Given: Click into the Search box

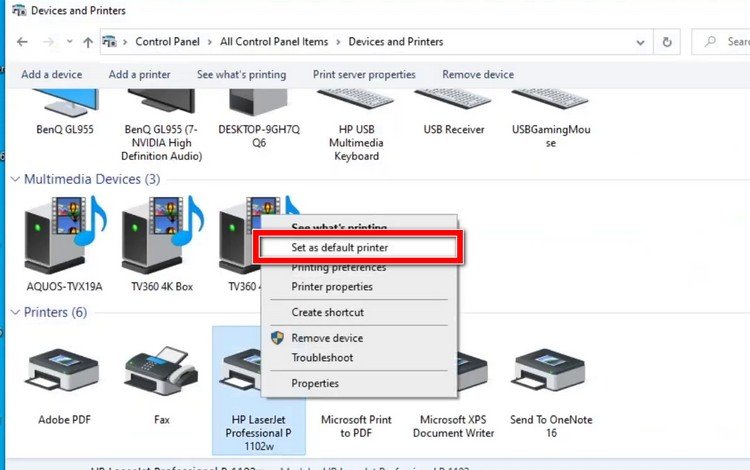Looking at the screenshot, I should click(x=721, y=42).
